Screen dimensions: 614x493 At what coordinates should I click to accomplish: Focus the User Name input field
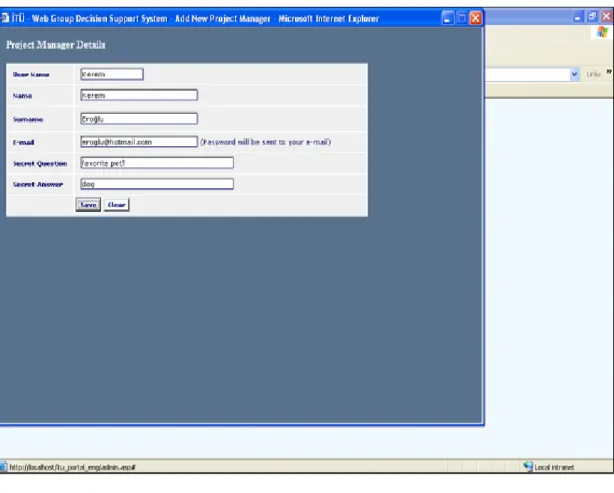112,74
